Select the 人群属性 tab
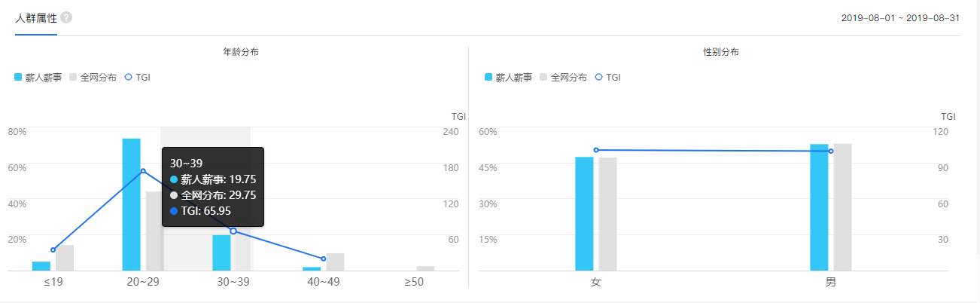 (x=36, y=17)
